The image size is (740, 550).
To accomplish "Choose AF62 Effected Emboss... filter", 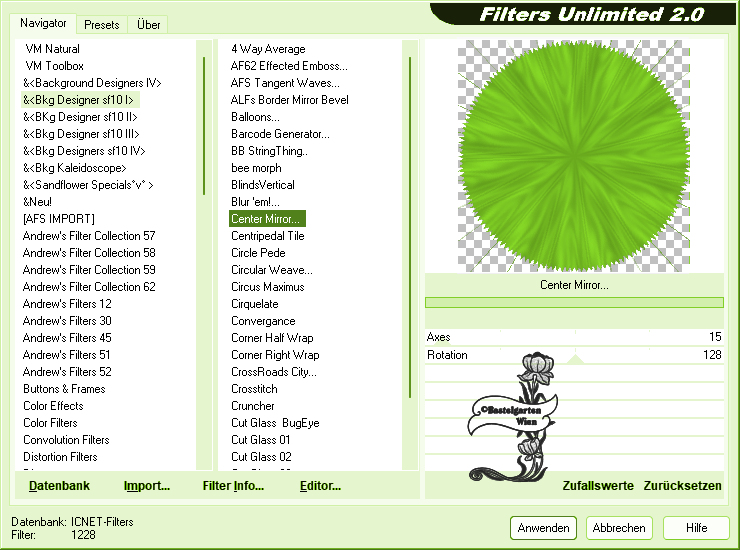I will coord(289,66).
